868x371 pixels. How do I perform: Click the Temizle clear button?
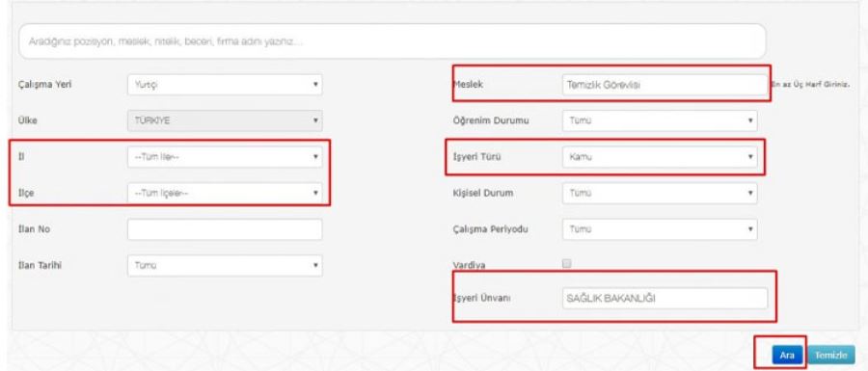(x=831, y=355)
